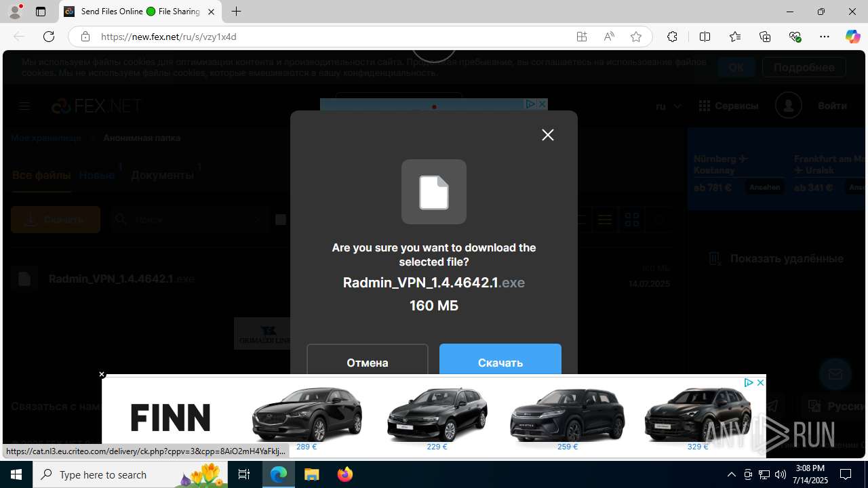Image resolution: width=868 pixels, height=488 pixels.
Task: Switch to the Документы tab
Action: click(x=162, y=175)
